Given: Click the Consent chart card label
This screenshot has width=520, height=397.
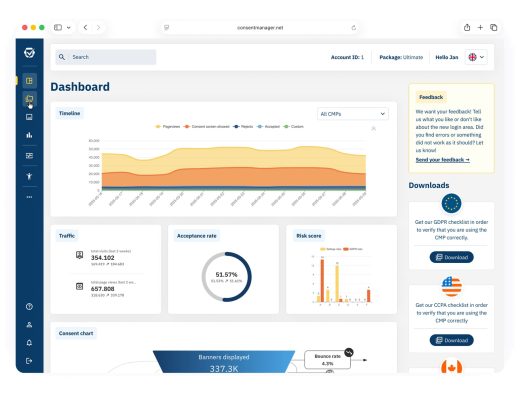Looking at the screenshot, I should pos(76,333).
